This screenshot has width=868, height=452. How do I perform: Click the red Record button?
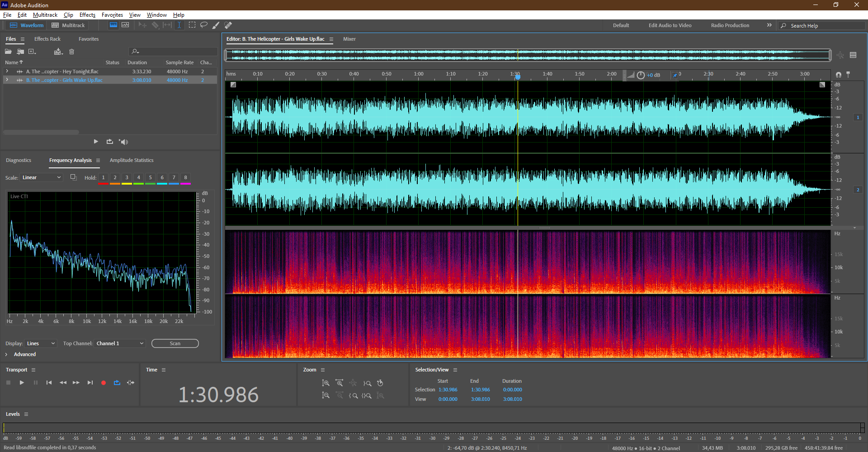coord(104,383)
